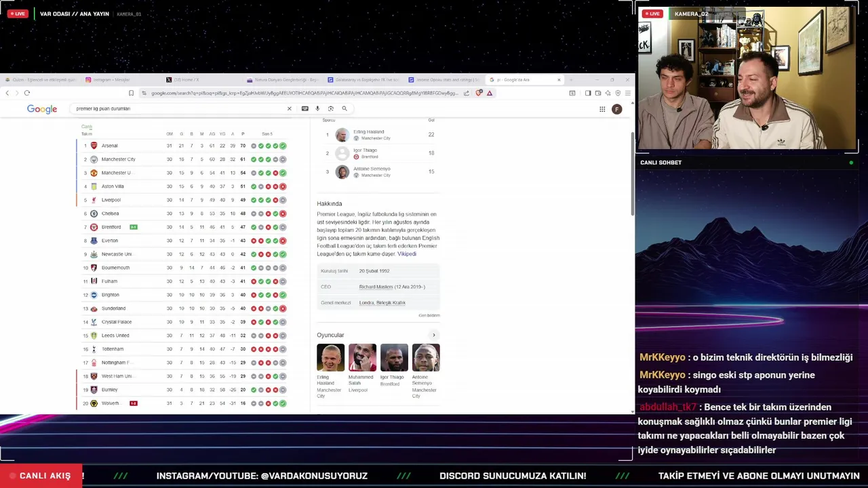Select the Leeds United team name
868x488 pixels.
pyautogui.click(x=115, y=335)
